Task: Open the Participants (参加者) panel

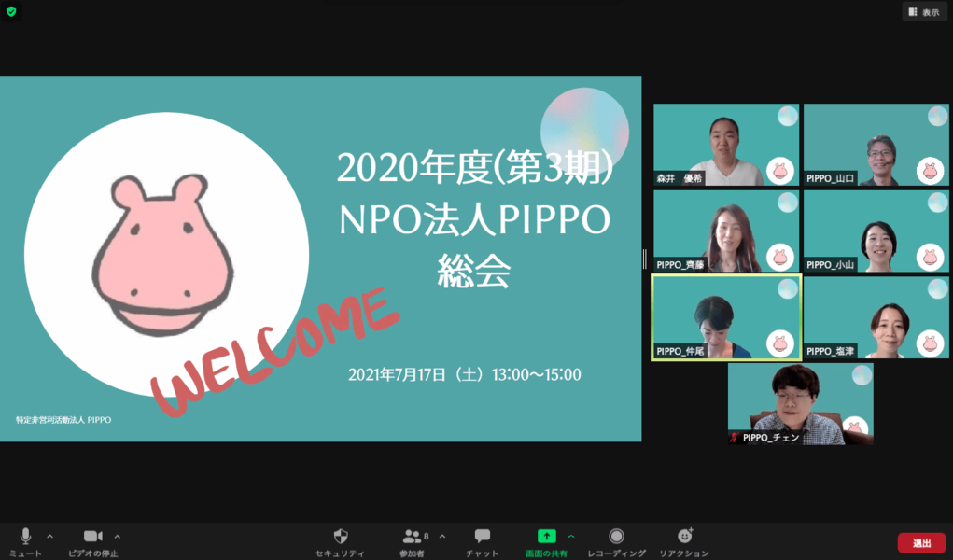Action: (413, 537)
